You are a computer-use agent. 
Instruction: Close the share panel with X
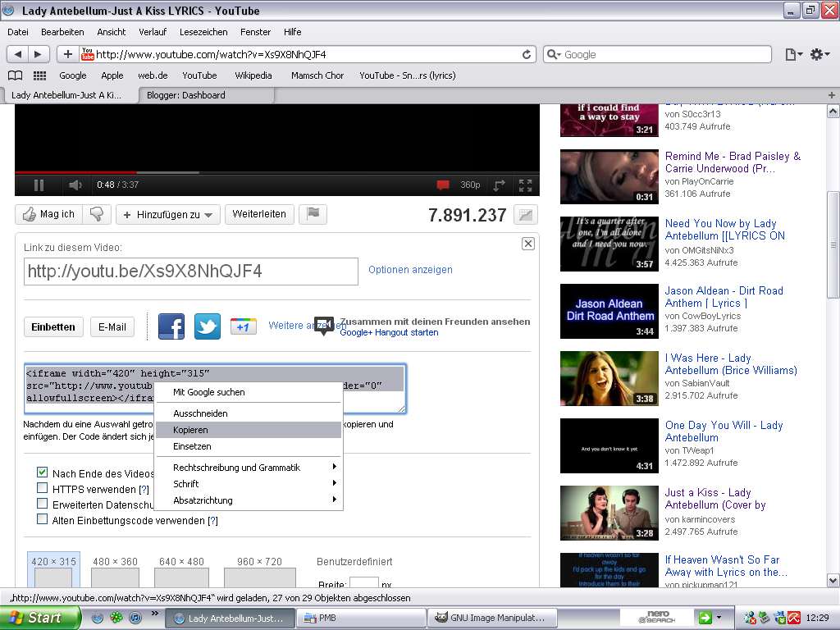pos(528,244)
